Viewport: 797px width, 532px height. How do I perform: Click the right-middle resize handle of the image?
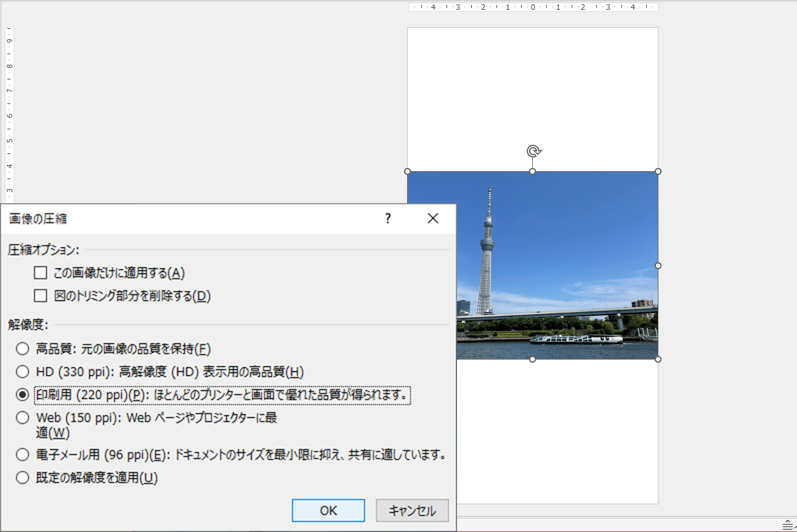click(x=658, y=265)
